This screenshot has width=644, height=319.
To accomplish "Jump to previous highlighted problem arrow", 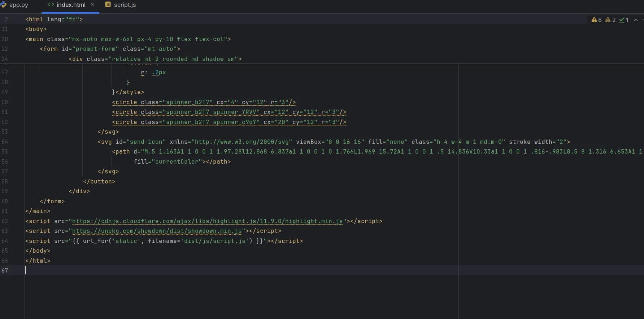I will [x=636, y=20].
